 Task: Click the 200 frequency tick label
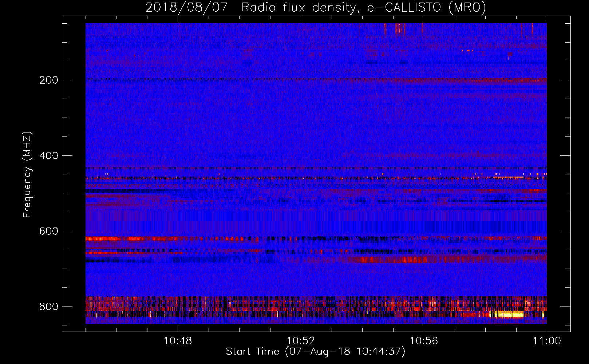[49, 80]
